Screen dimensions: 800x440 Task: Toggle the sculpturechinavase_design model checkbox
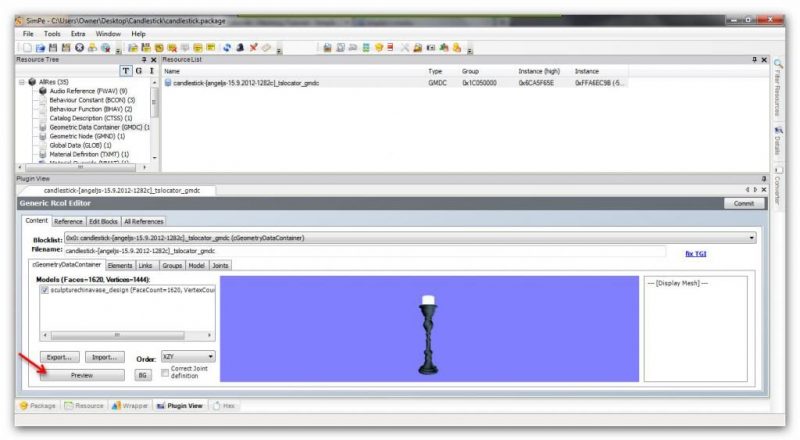(45, 289)
